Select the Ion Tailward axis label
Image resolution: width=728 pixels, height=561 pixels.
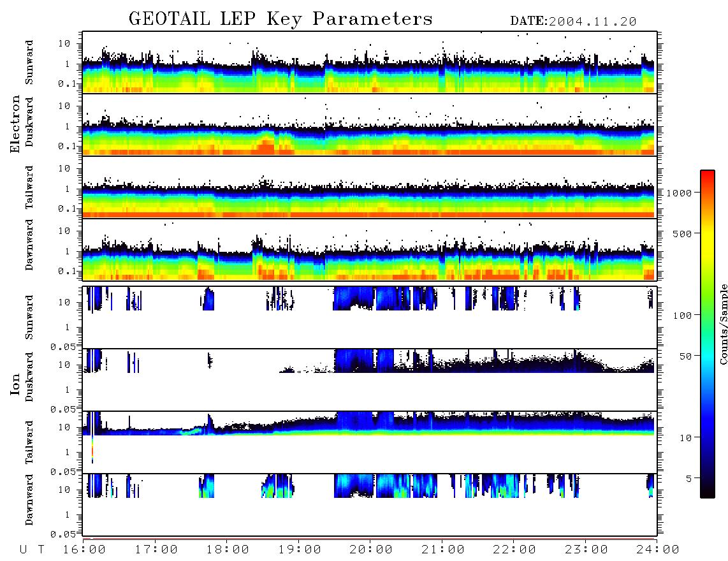tap(29, 442)
